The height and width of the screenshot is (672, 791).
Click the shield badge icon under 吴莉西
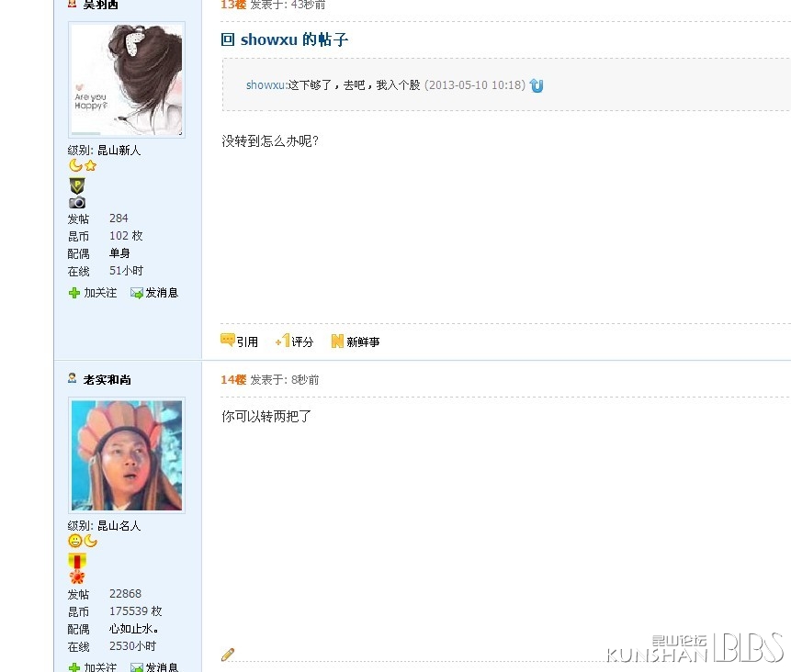coord(77,185)
